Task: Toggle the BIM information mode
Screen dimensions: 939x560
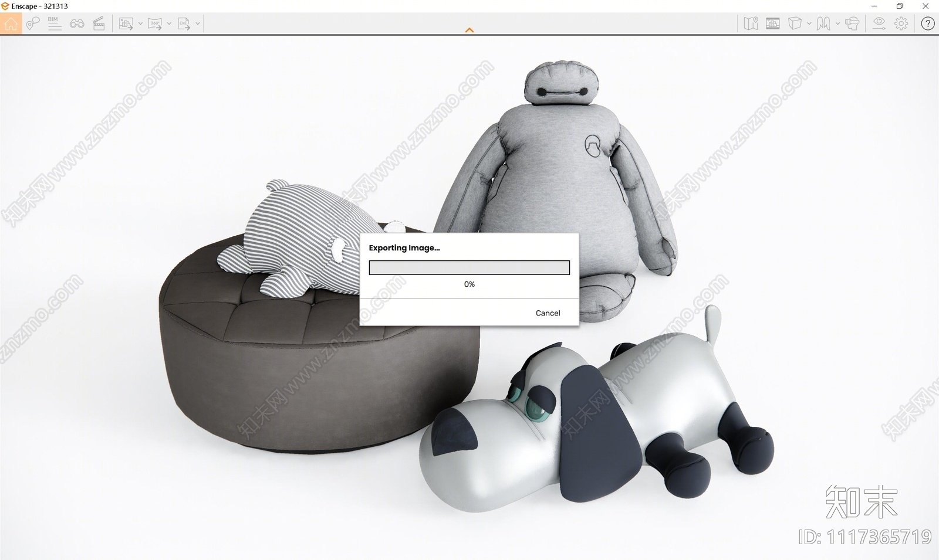Action: pyautogui.click(x=54, y=23)
